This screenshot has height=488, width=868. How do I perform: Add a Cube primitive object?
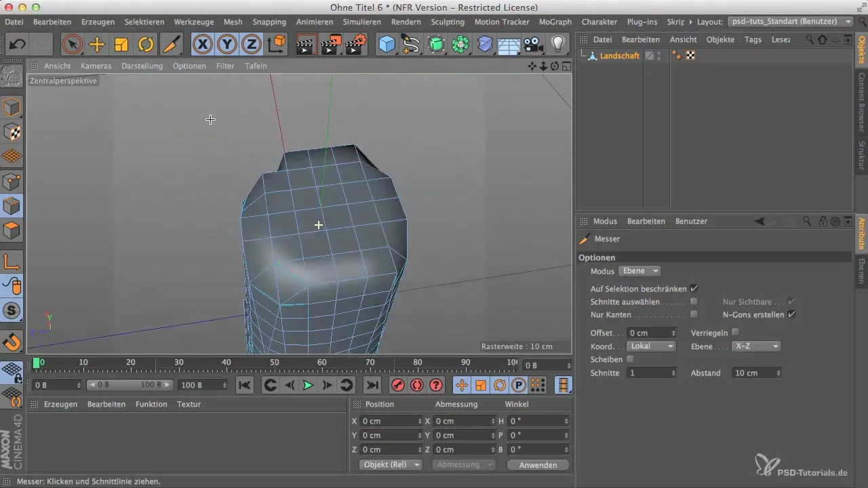tap(387, 45)
